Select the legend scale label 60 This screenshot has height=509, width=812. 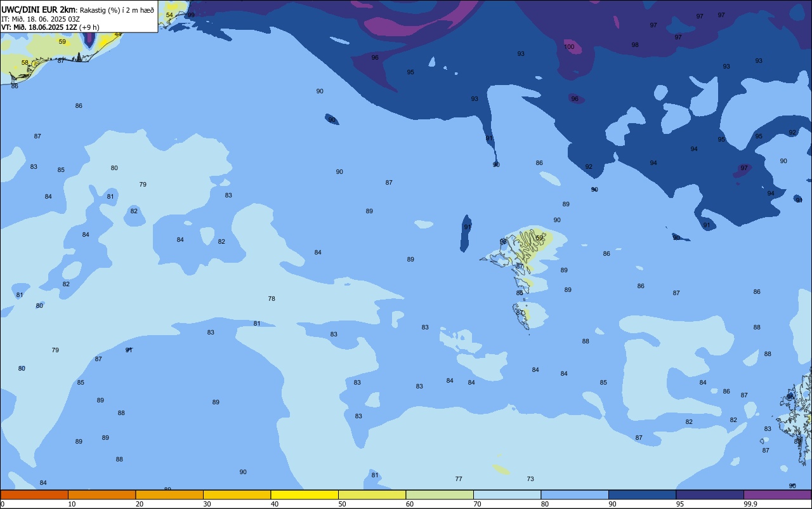409,504
